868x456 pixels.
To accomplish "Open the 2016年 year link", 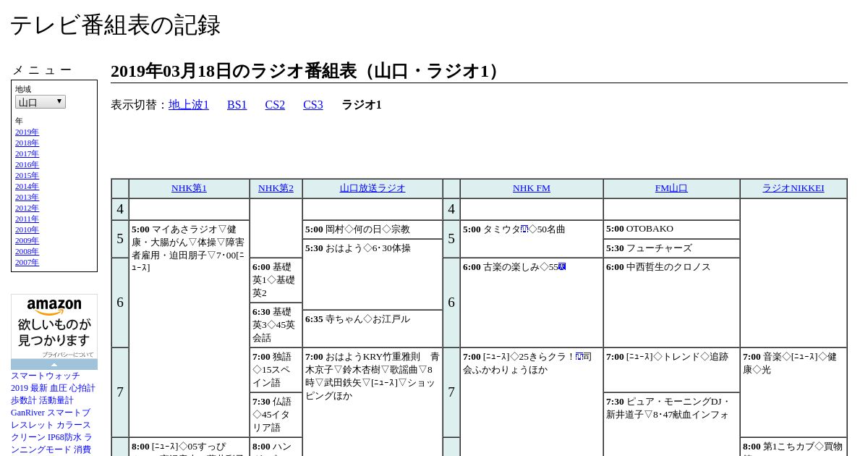I will 27,165.
